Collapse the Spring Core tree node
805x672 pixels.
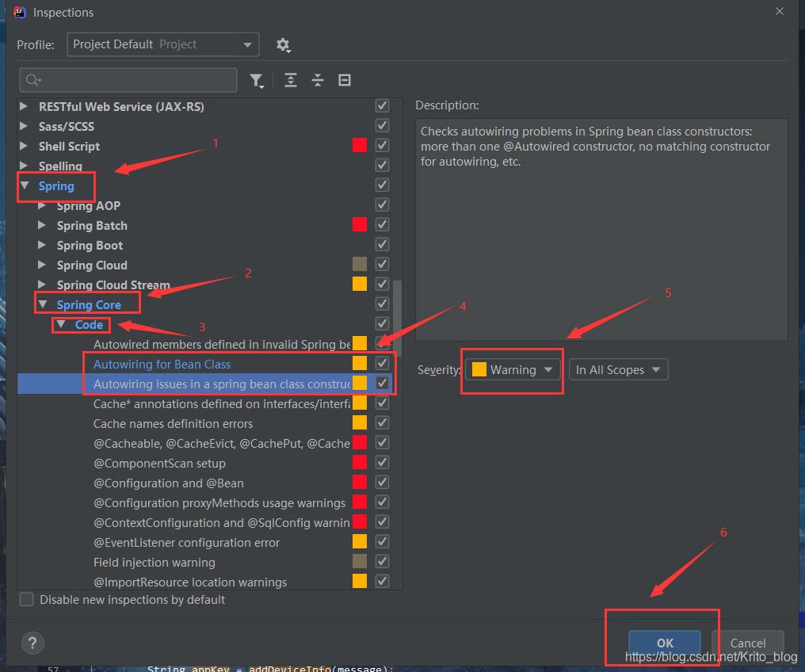tap(43, 305)
